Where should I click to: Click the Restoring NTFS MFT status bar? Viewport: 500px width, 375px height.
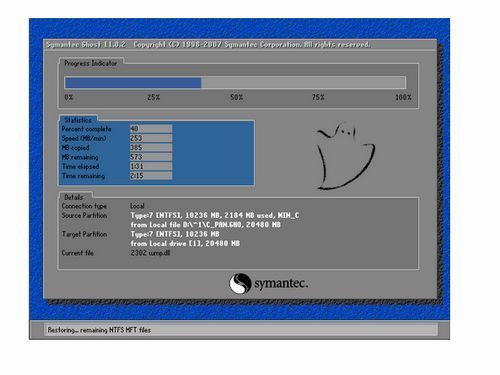click(x=241, y=330)
